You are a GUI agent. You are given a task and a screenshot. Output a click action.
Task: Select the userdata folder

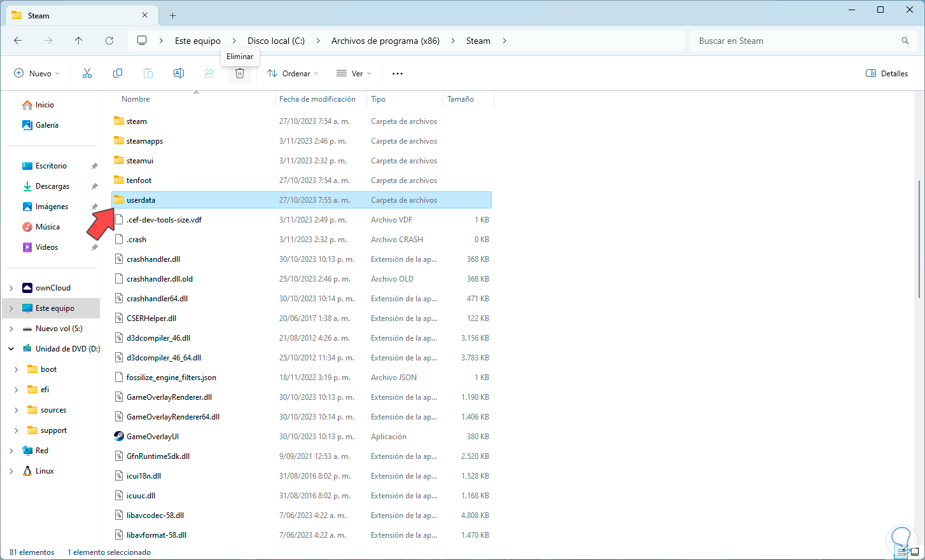[302, 200]
